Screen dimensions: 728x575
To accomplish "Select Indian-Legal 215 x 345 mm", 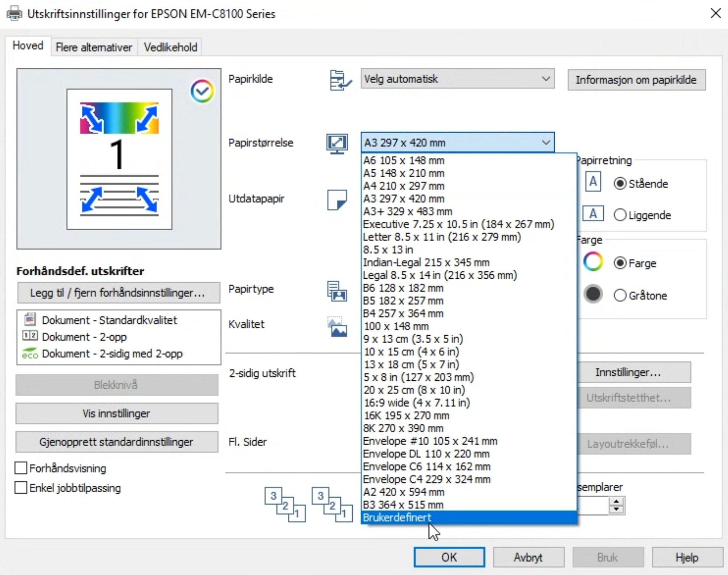I will (469, 262).
